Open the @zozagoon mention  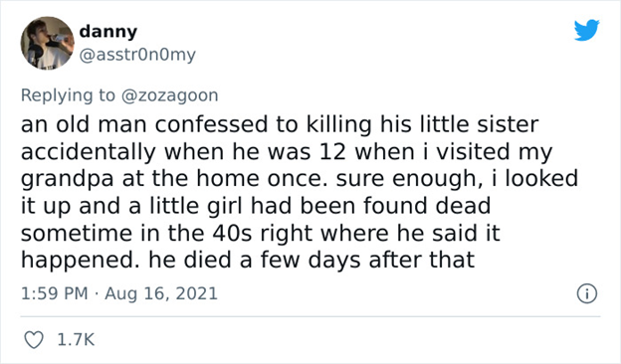(169, 95)
